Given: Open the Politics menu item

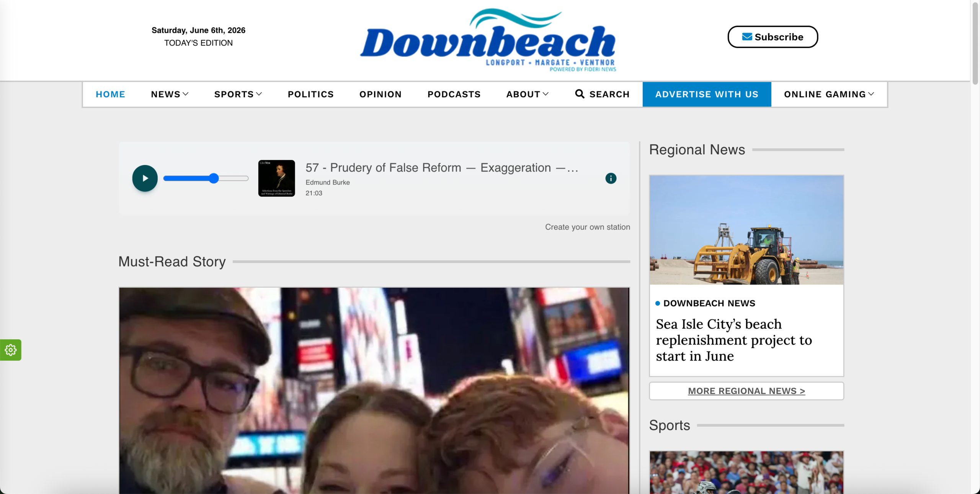Looking at the screenshot, I should tap(310, 94).
